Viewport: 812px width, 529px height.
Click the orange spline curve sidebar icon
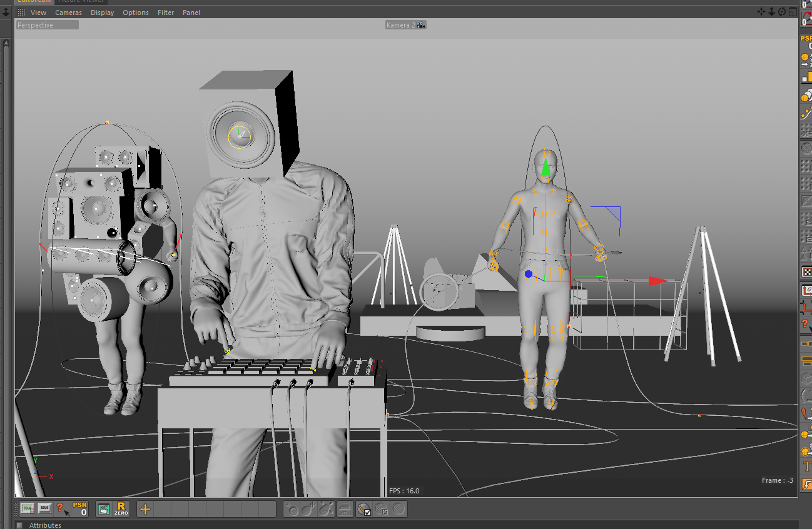806,113
